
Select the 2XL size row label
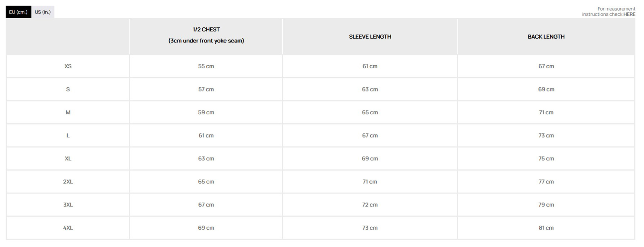(68, 182)
